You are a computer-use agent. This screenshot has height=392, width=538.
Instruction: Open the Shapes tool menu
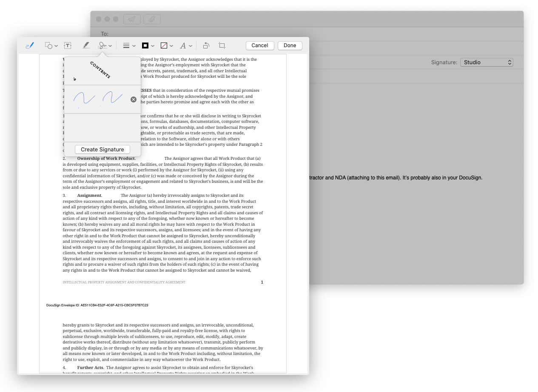(x=51, y=45)
